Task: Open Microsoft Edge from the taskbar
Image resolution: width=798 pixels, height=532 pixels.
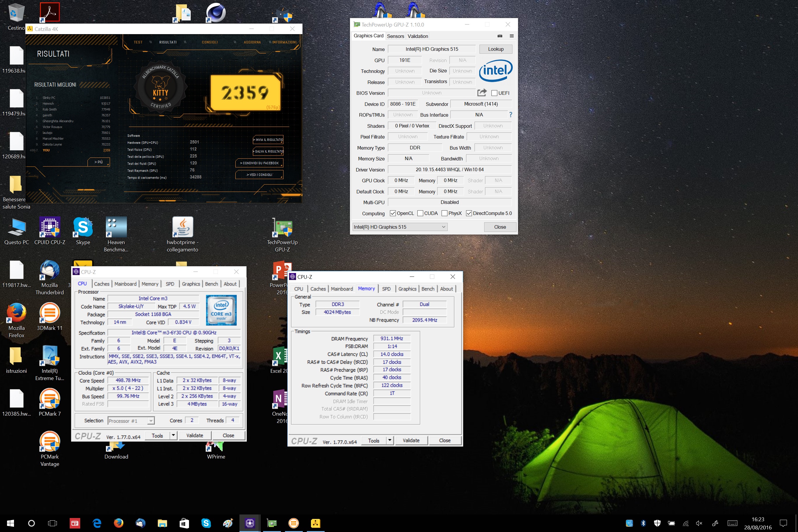Action: (97, 523)
